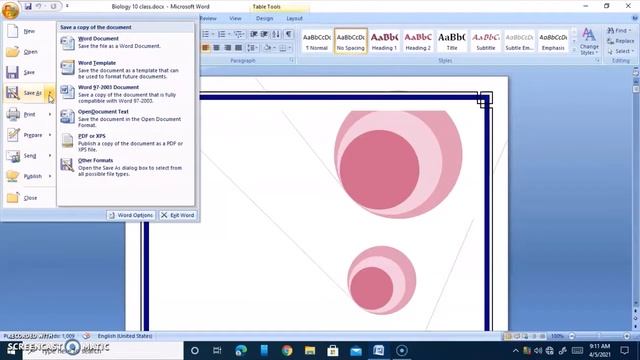The height and width of the screenshot is (360, 640).
Task: Save a copy as Word Document
Action: coord(126,42)
